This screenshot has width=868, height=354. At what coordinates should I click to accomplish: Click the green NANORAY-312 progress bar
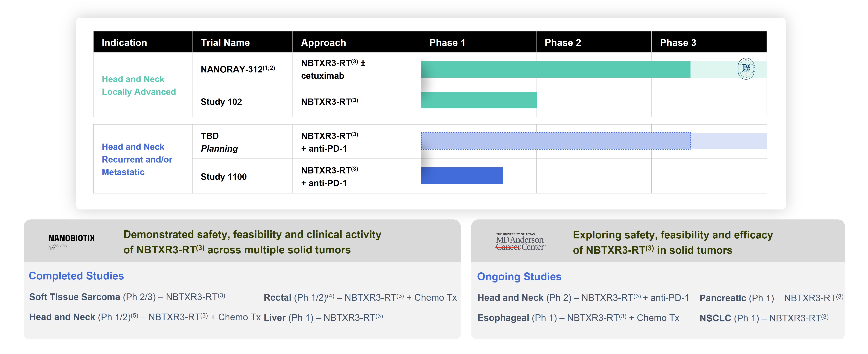[555, 69]
